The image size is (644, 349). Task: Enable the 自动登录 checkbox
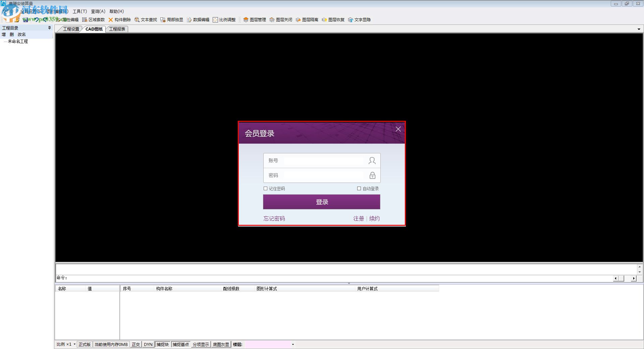(x=359, y=189)
